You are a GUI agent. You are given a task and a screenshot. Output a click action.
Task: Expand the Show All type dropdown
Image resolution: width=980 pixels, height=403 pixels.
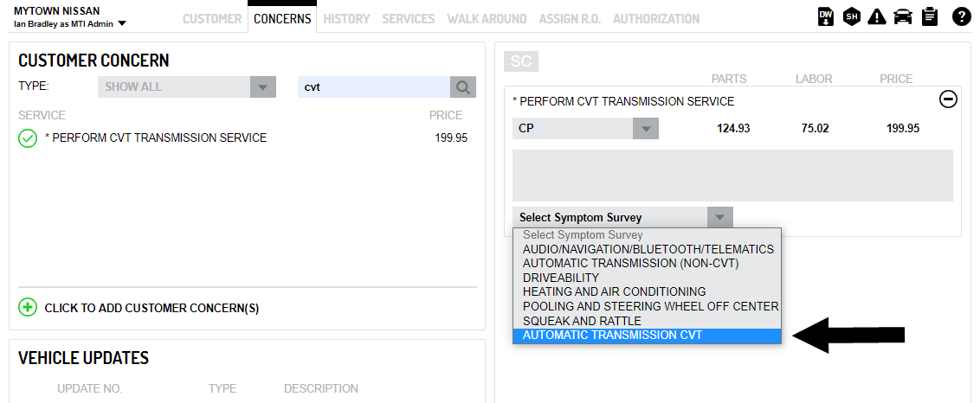[x=261, y=87]
